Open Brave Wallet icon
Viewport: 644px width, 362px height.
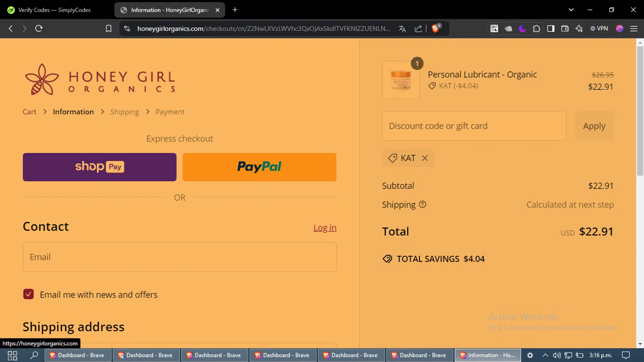[x=565, y=28]
